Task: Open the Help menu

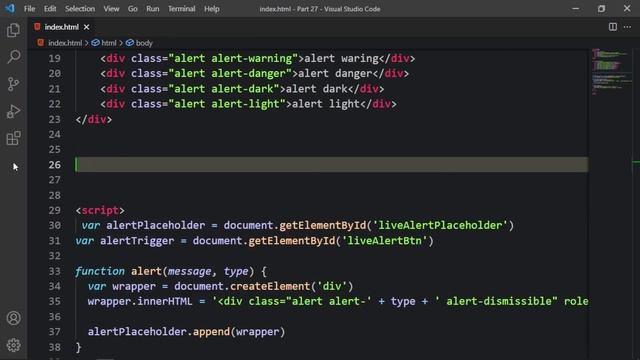Action: (x=212, y=9)
